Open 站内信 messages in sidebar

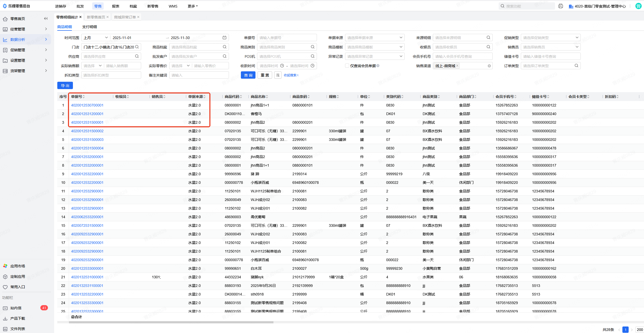tap(16, 308)
